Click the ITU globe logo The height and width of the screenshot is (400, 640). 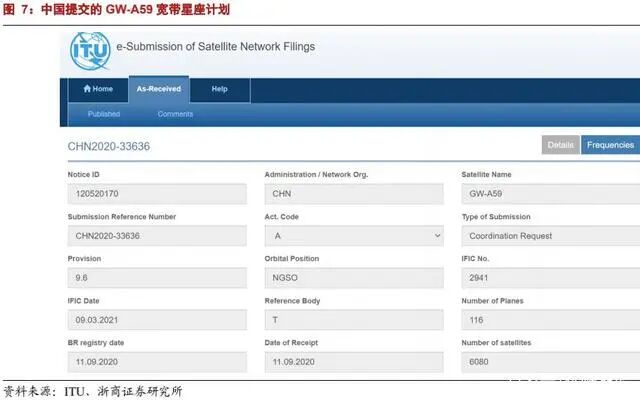point(90,51)
